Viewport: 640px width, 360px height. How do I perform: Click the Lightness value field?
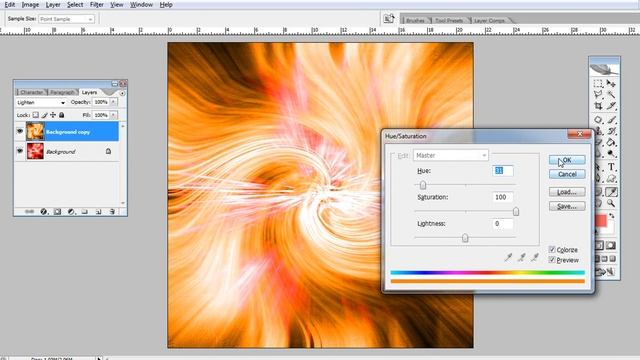click(502, 224)
